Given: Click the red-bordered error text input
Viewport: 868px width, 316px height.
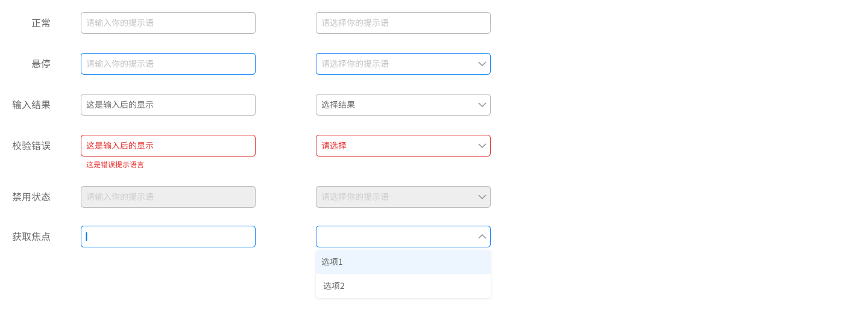Looking at the screenshot, I should pyautogui.click(x=168, y=146).
